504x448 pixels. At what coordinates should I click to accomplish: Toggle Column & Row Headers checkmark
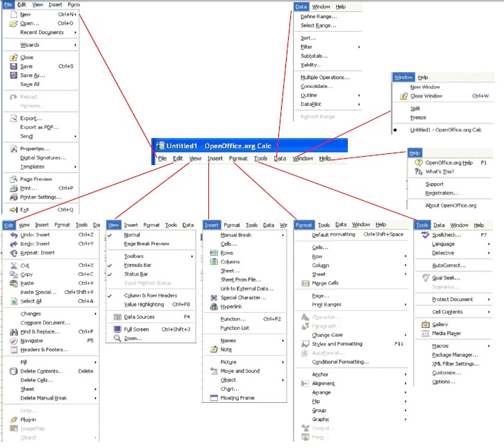pyautogui.click(x=110, y=295)
